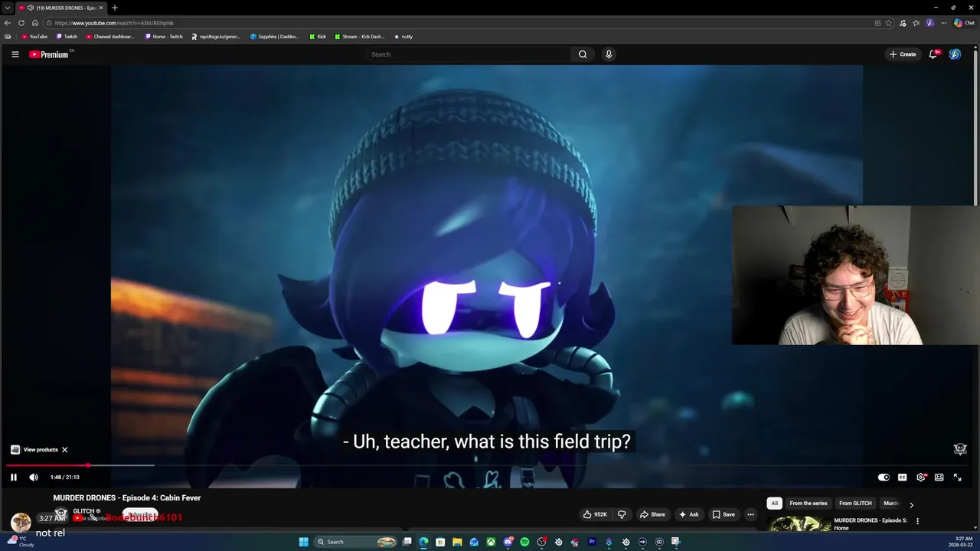Screen dimensions: 980x551
Task: Click the Ask button
Action: [x=688, y=514]
